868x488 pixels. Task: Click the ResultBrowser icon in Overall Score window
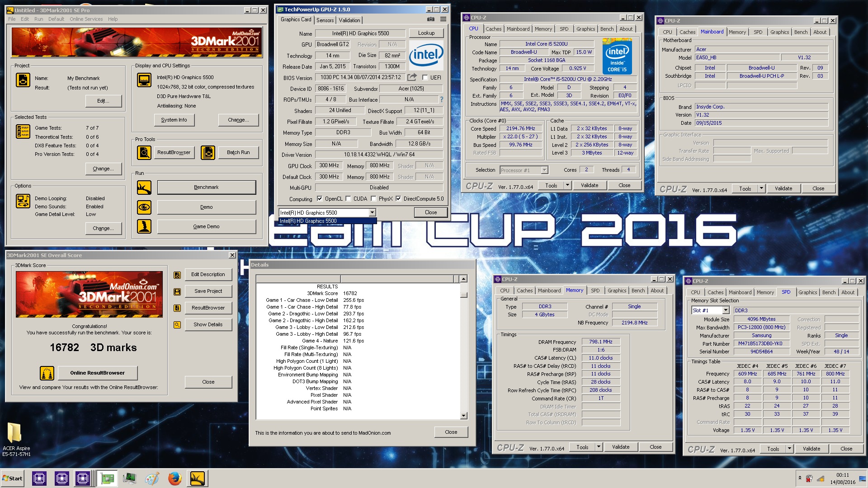click(x=177, y=308)
